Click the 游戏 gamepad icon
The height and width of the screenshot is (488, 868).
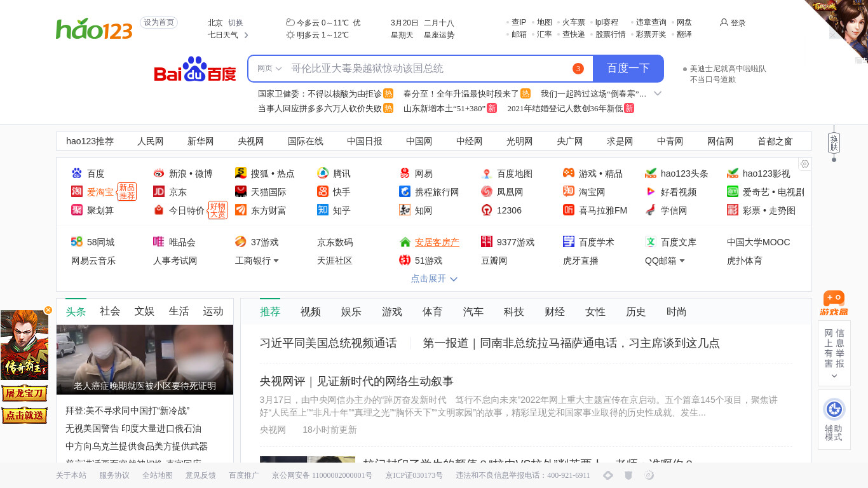tap(569, 173)
